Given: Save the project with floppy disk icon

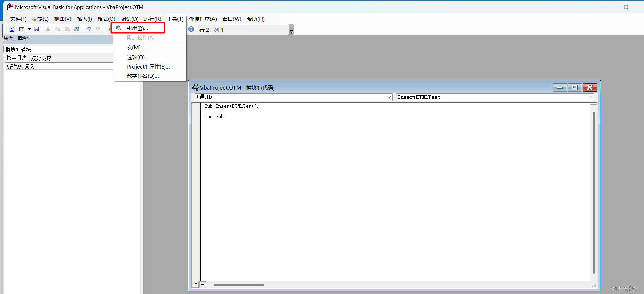Looking at the screenshot, I should 36,29.
